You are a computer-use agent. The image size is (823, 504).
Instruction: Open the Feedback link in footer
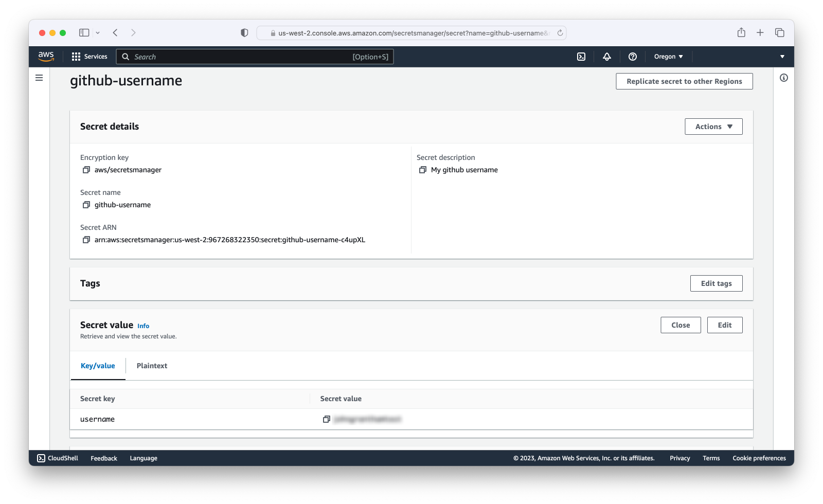[x=104, y=458]
